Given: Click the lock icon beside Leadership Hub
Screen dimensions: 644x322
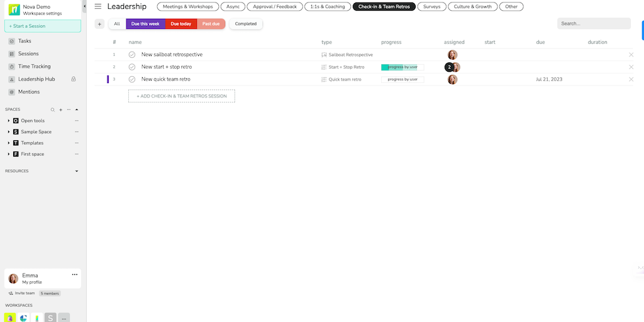Looking at the screenshot, I should (74, 79).
